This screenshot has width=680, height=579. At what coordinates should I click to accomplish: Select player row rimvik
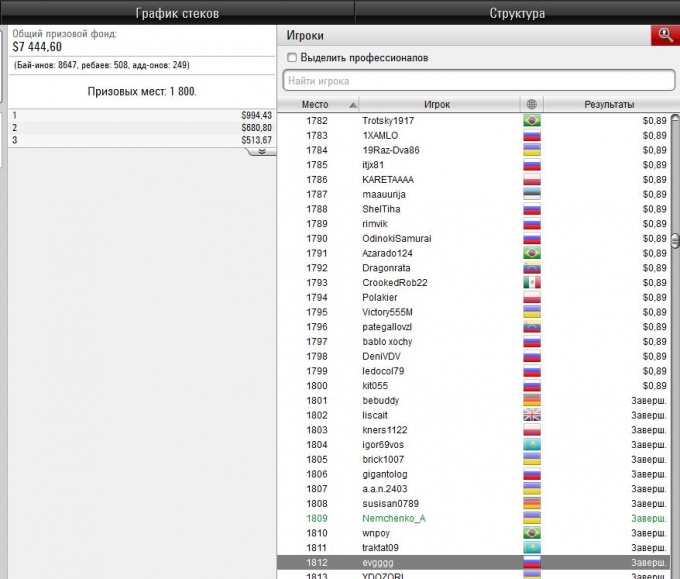tap(474, 224)
